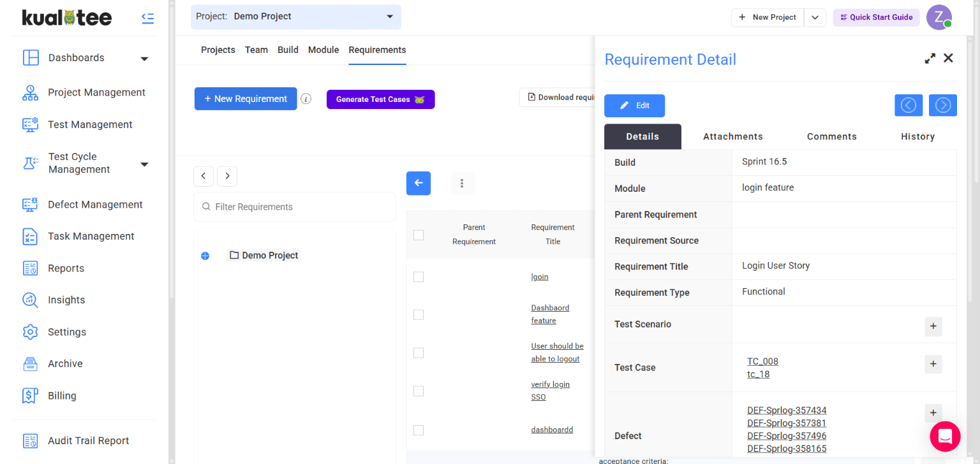Open the chat support bubble
This screenshot has height=464, width=980.
pos(945,437)
